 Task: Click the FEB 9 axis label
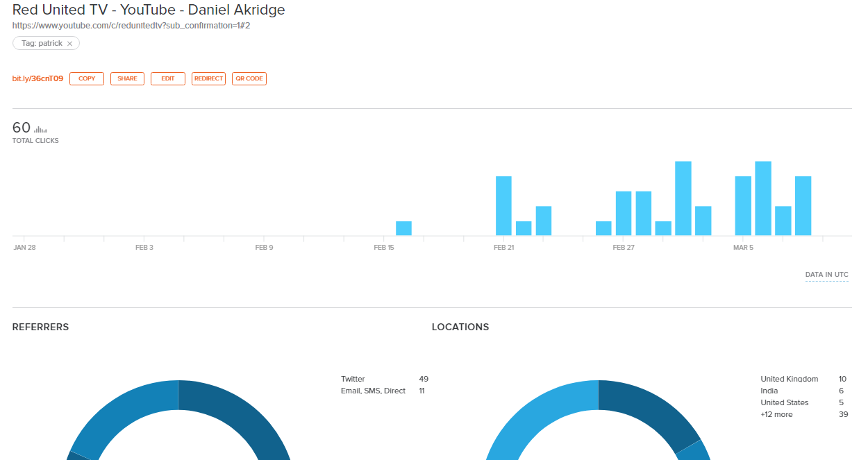pos(265,248)
